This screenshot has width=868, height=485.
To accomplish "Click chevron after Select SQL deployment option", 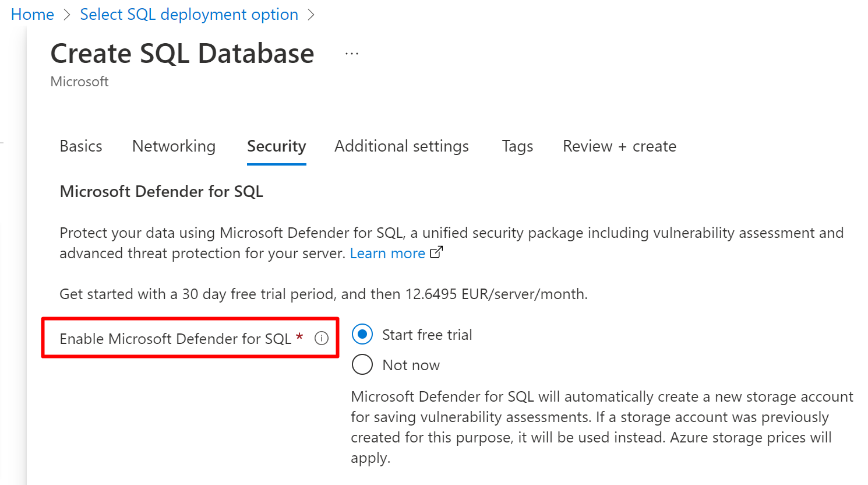I will [x=311, y=15].
